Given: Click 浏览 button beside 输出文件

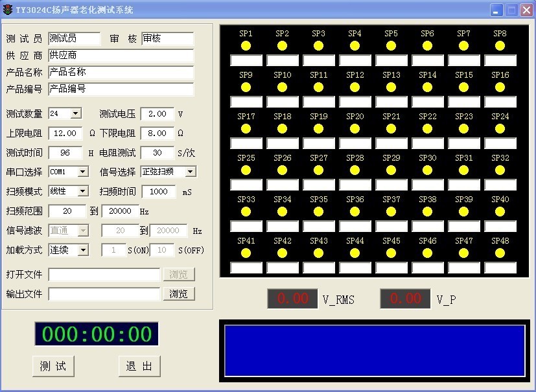Looking at the screenshot, I should [178, 294].
